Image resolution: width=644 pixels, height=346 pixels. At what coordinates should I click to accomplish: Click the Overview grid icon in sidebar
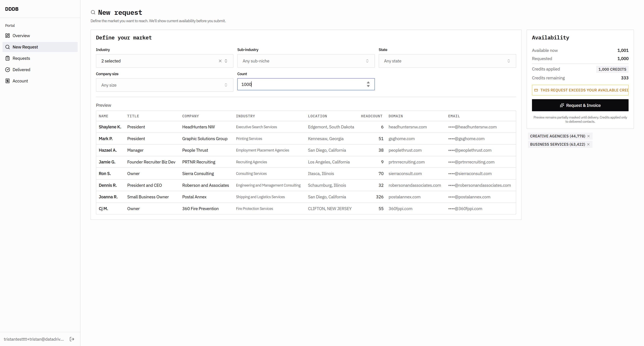point(8,36)
